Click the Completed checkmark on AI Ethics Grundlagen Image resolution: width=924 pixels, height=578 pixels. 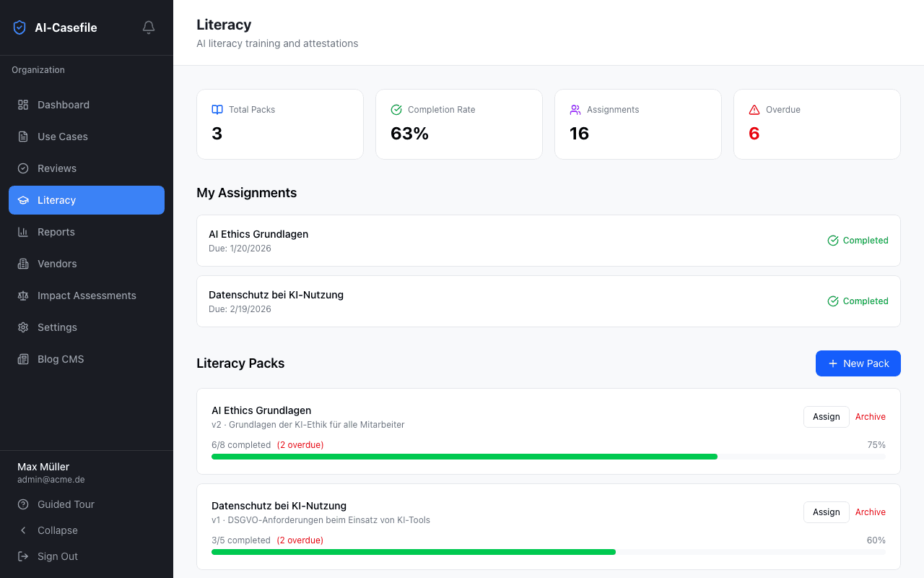click(833, 240)
